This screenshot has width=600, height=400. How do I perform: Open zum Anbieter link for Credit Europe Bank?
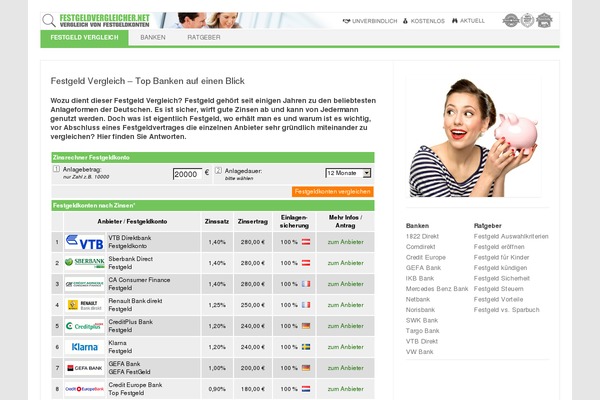click(346, 389)
